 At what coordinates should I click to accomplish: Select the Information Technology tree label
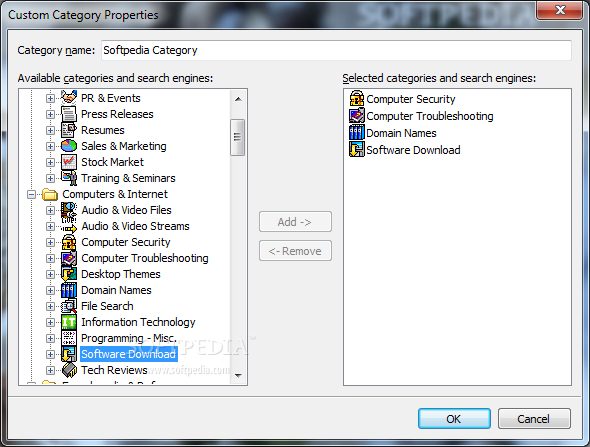138,322
